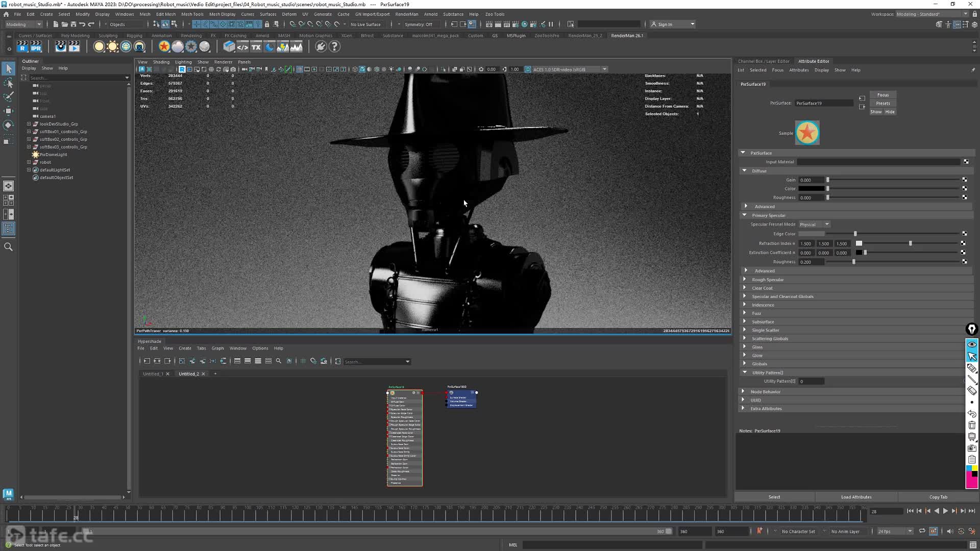Expand the robot node in Outliner
The width and height of the screenshot is (980, 551).
[29, 162]
